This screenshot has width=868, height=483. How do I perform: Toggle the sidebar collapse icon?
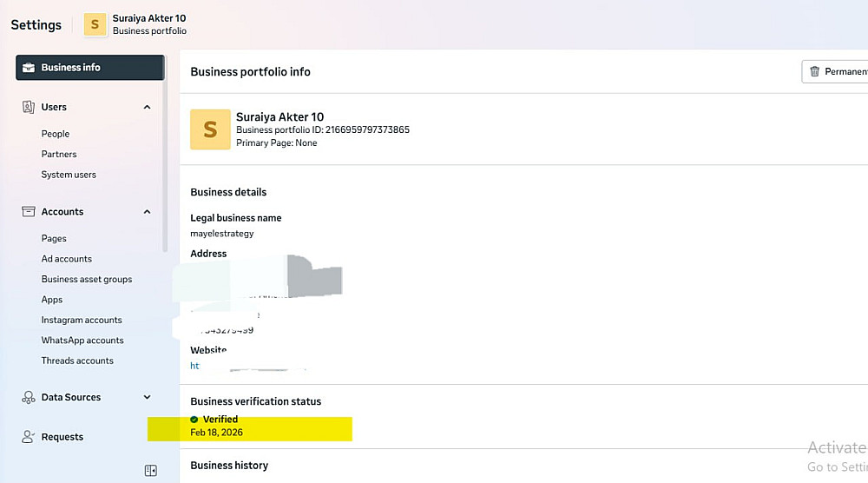coord(150,471)
